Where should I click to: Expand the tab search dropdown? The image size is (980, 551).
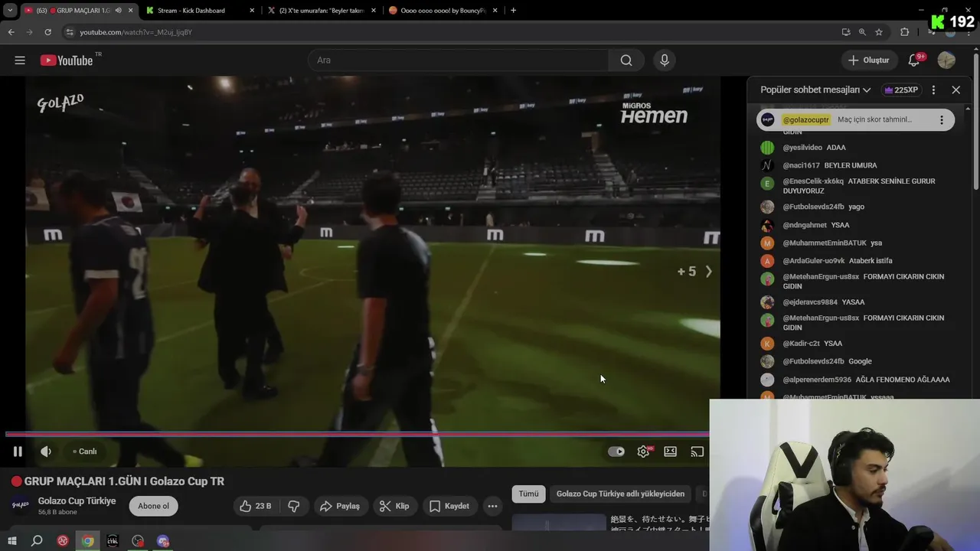pos(10,11)
